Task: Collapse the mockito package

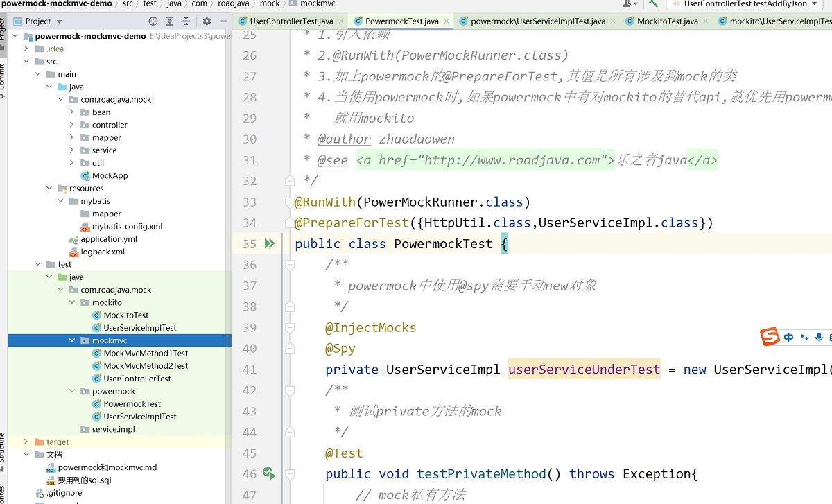Action: click(x=73, y=302)
